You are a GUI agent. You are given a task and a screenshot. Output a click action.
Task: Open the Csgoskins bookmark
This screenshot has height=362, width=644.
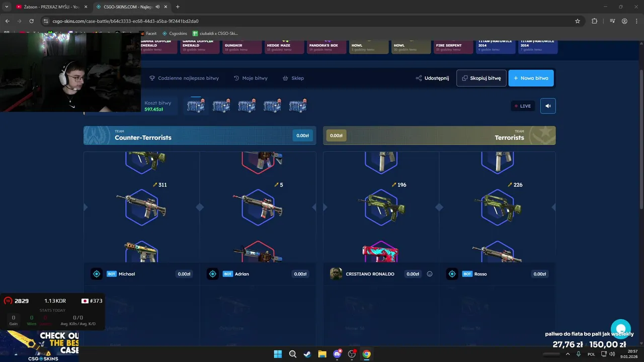click(175, 34)
